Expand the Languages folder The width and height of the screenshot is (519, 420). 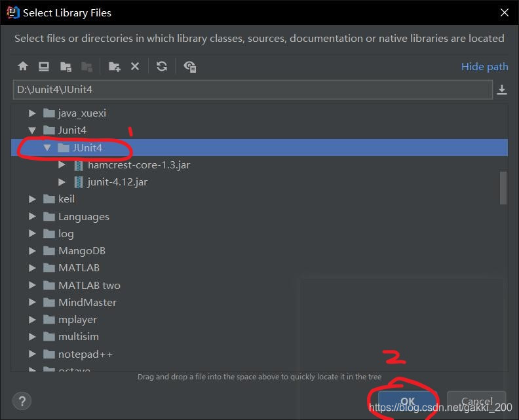[32, 216]
